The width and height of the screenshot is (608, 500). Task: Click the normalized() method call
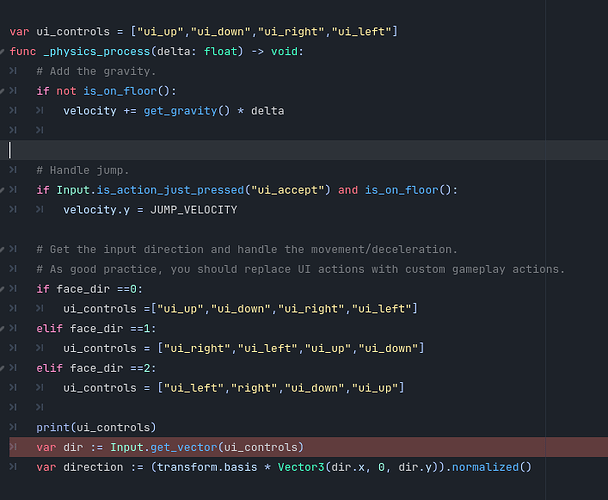click(492, 467)
